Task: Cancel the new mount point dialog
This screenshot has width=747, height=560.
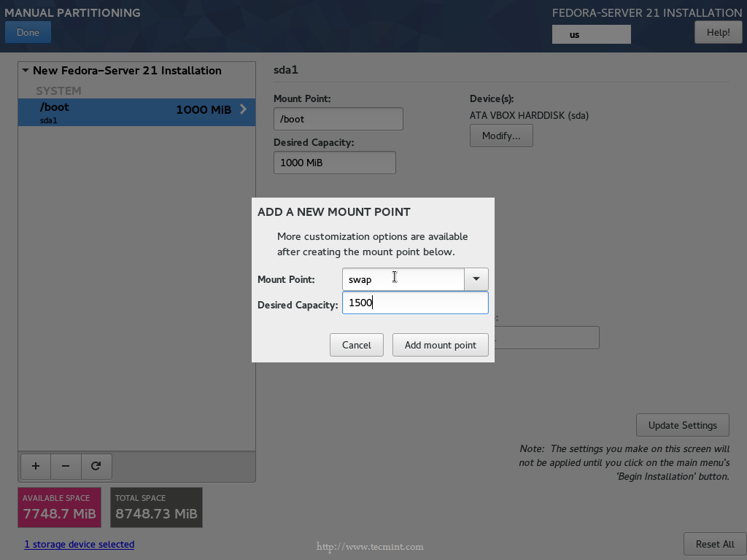Action: tap(356, 345)
